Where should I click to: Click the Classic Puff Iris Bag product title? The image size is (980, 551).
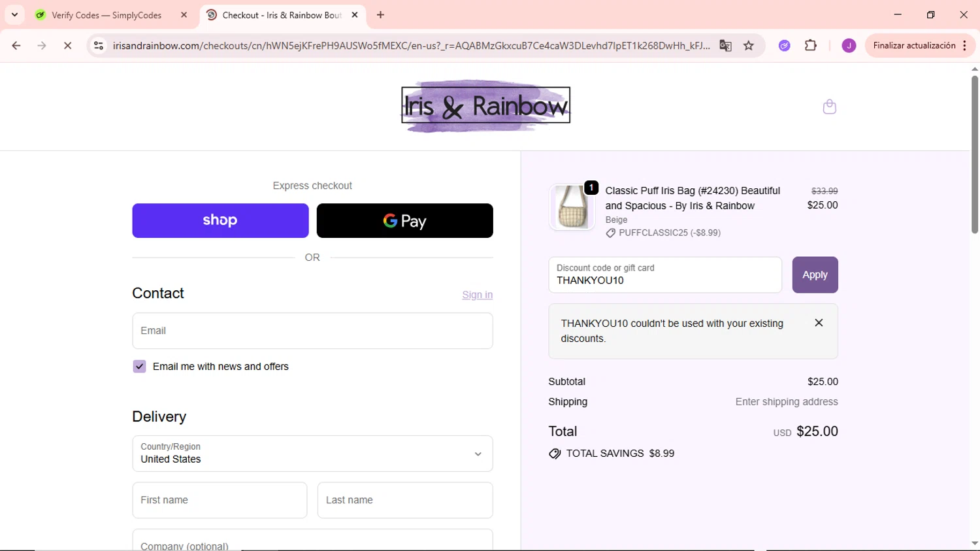click(x=693, y=198)
